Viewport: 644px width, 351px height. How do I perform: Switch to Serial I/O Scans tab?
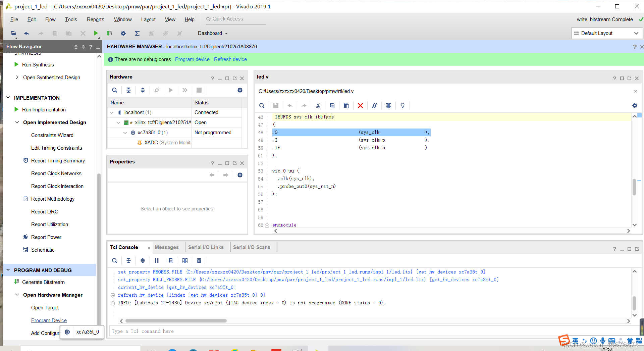click(x=252, y=247)
